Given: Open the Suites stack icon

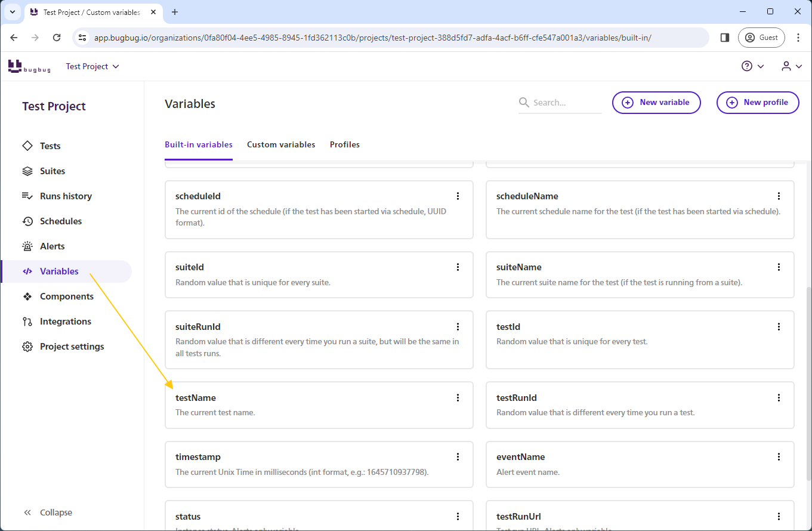Looking at the screenshot, I should 27,171.
